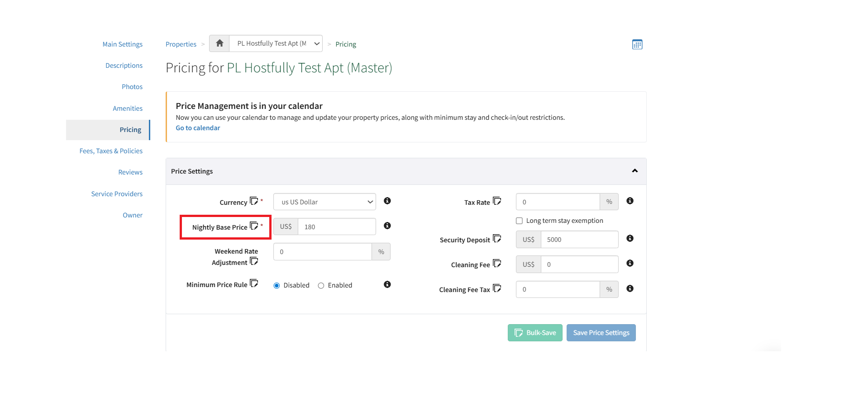Screen dimensions: 868x401
Task: Open Fees, Taxes & Policies section
Action: point(111,151)
